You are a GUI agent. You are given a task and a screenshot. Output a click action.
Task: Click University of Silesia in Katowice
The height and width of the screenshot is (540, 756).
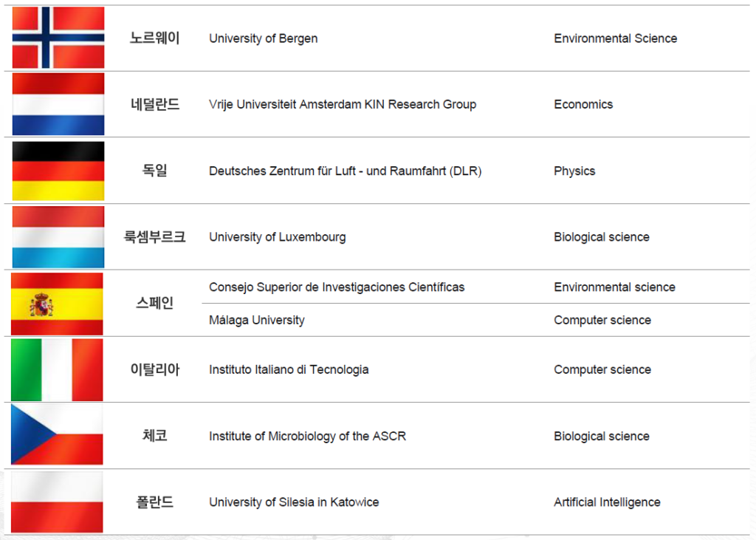[294, 502]
